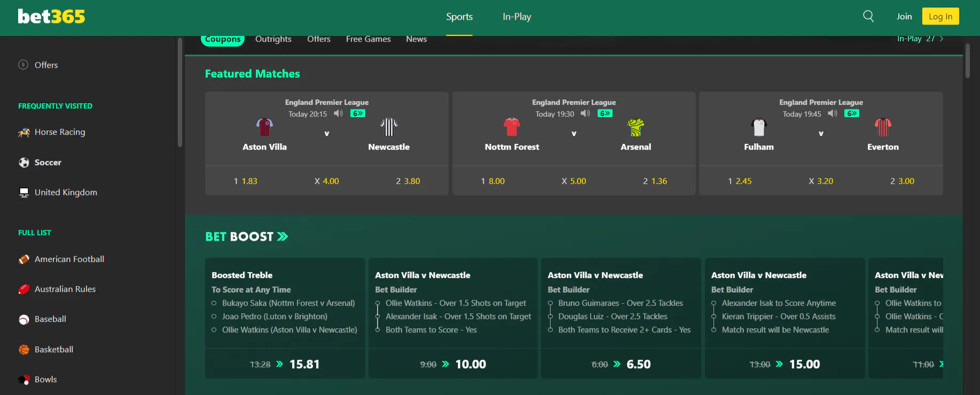
Task: Expand the In-Play 27 chevron
Action: [x=941, y=38]
